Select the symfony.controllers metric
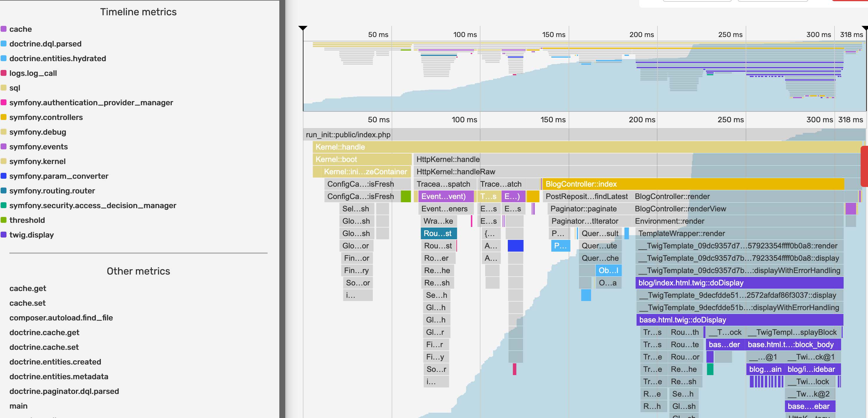 point(46,117)
